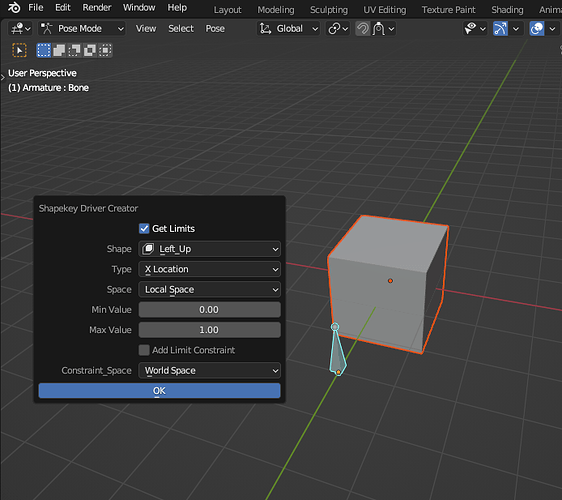Open the pivot point link icon menu
Viewport: 562px width, 500px height.
[338, 29]
